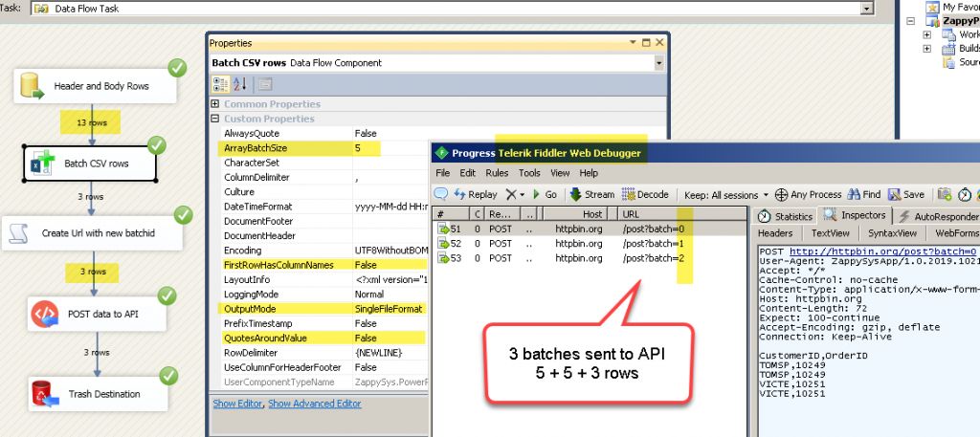Sort properties alphabetically with A-Z icon
Image resolution: width=980 pixels, height=437 pixels.
click(x=239, y=84)
